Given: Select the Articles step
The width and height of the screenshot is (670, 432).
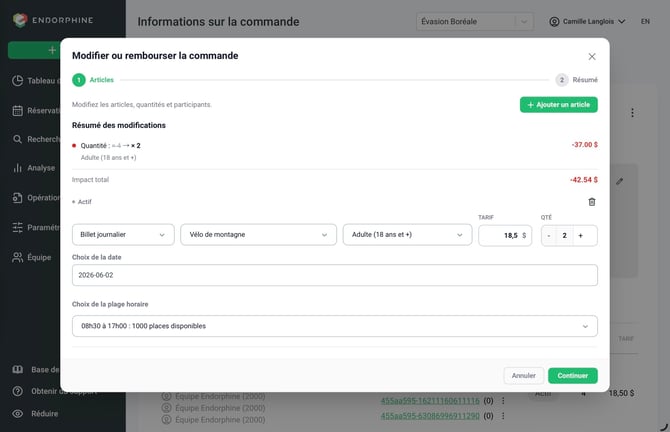Looking at the screenshot, I should coord(93,80).
